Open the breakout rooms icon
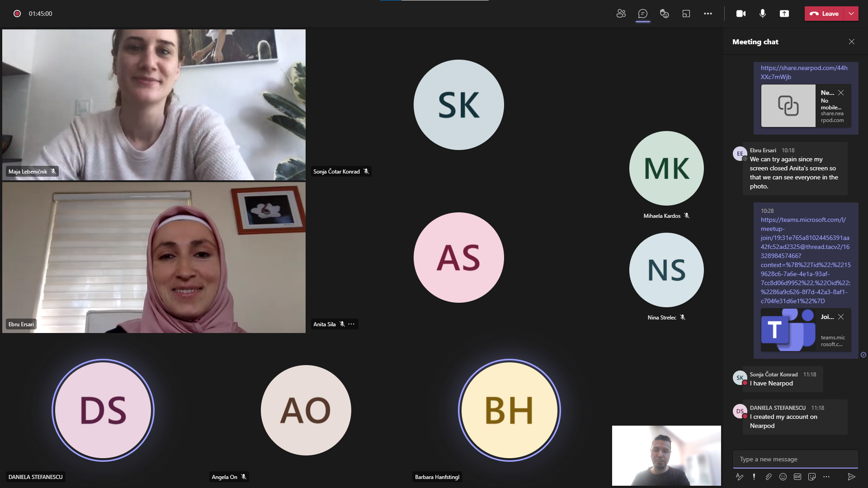This screenshot has height=488, width=868. point(686,14)
